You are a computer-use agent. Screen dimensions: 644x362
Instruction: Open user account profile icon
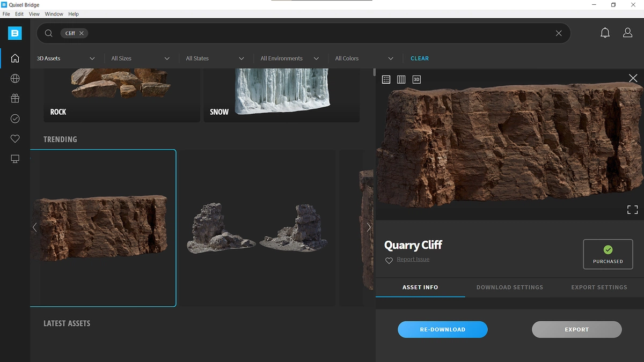tap(627, 33)
